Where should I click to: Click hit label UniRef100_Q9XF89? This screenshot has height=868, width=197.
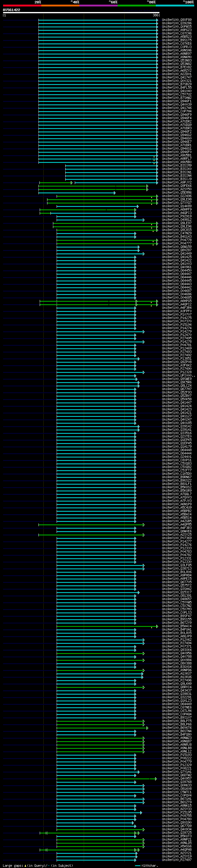177,20
